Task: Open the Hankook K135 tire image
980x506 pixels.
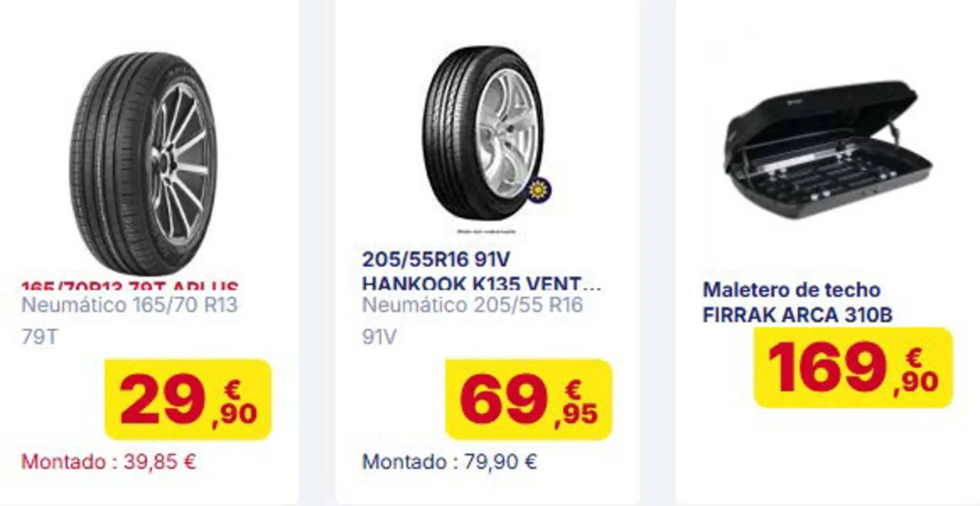Action: [482, 133]
